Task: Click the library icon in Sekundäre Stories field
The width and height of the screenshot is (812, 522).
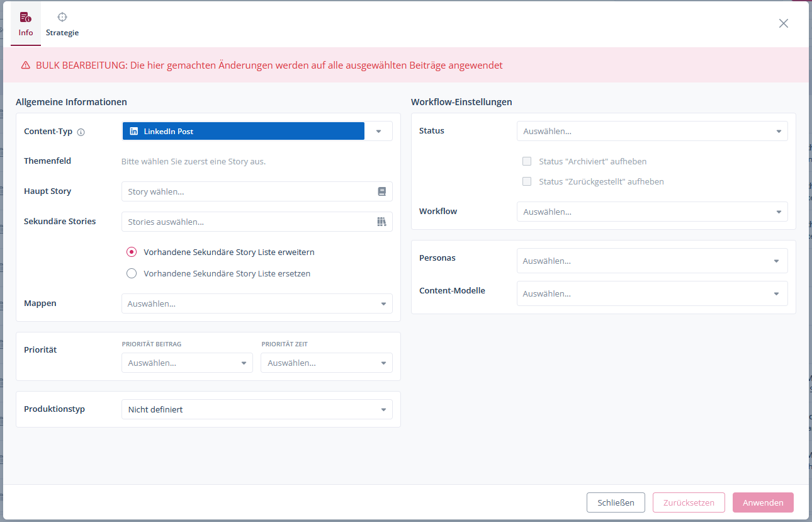Action: pyautogui.click(x=381, y=222)
